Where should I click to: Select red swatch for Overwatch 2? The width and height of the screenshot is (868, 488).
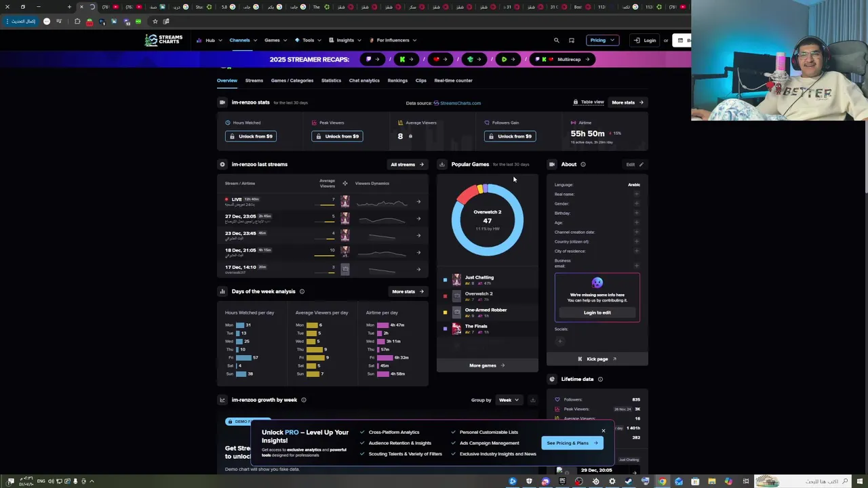[445, 296]
